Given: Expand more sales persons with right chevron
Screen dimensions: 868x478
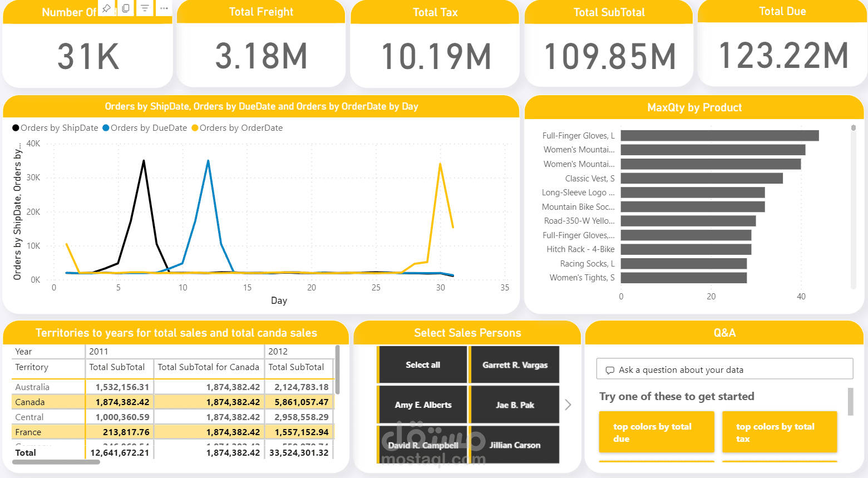Looking at the screenshot, I should 568,405.
